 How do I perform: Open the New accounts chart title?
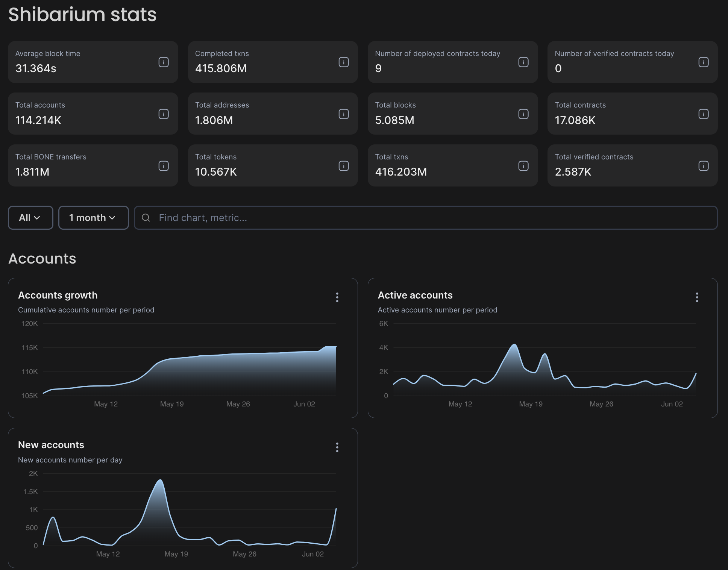click(x=51, y=445)
